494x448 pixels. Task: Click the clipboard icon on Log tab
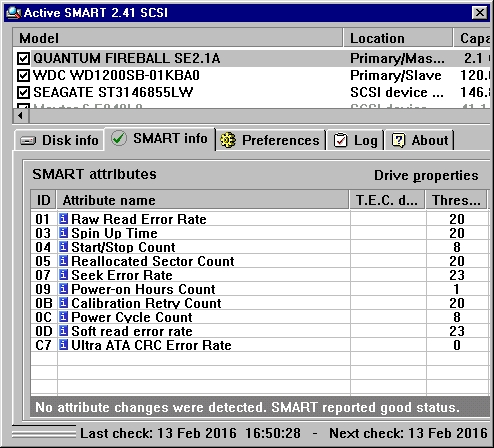(340, 140)
